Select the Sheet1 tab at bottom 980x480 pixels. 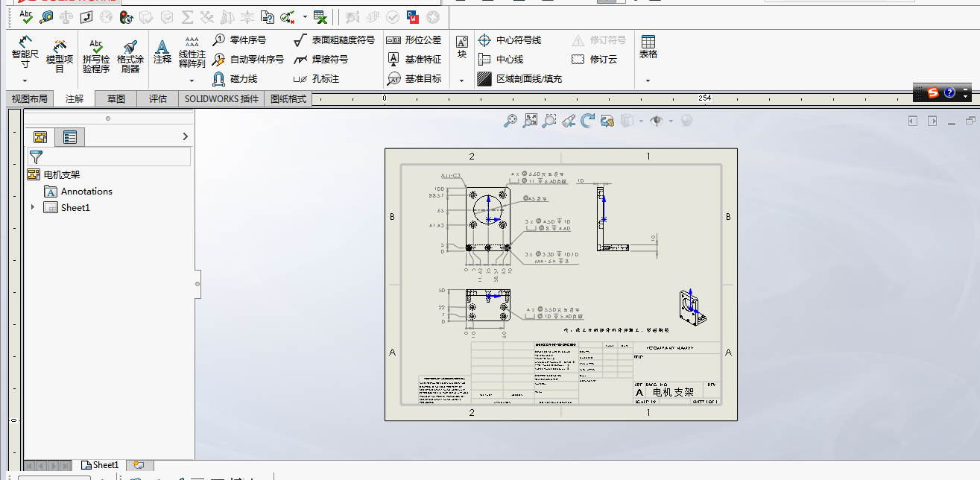99,465
